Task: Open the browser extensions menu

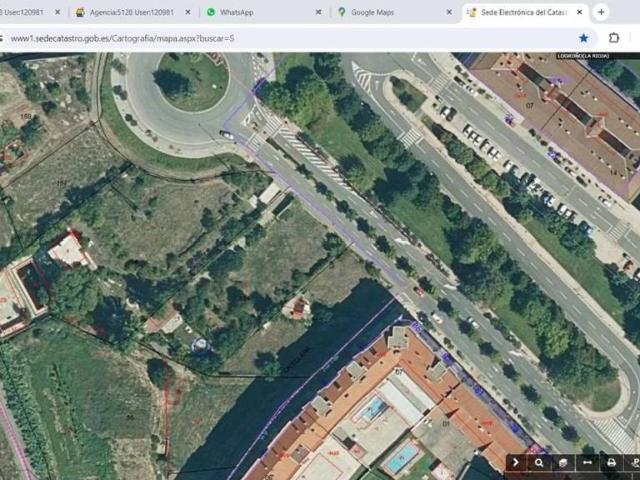Action: click(614, 37)
